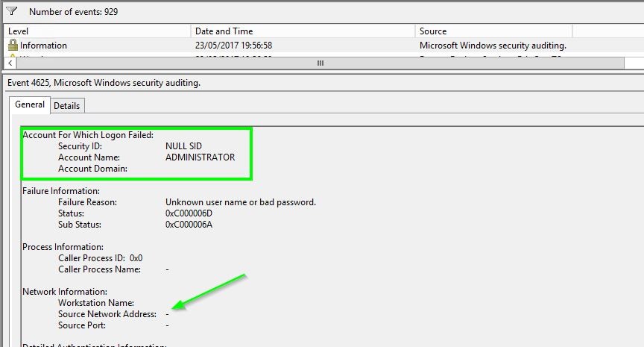Click the Microsoft Windows security auditing source cell
The height and width of the screenshot is (347, 644).
point(493,46)
